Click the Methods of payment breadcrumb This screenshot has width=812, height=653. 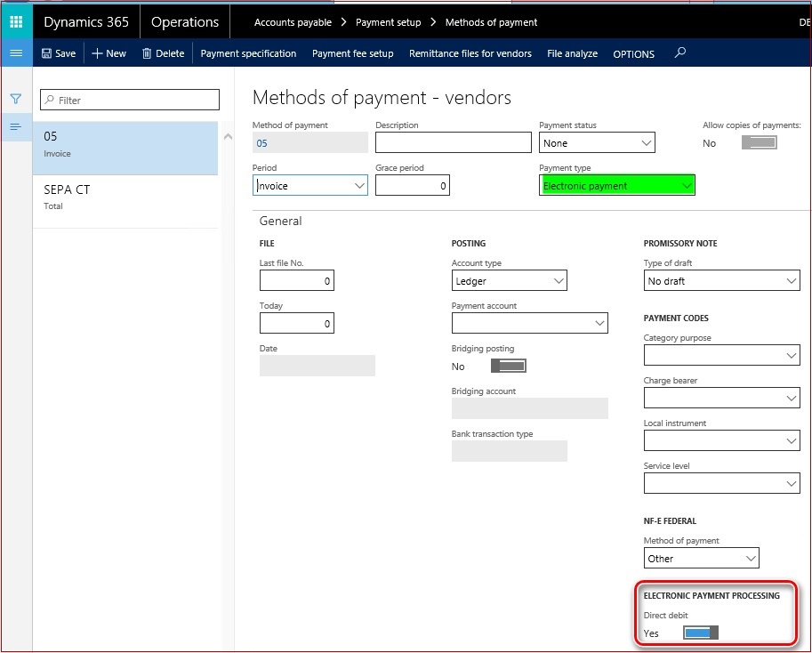tap(492, 22)
